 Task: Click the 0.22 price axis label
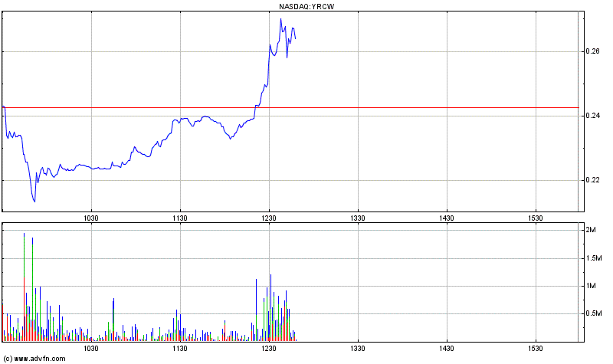pyautogui.click(x=592, y=180)
